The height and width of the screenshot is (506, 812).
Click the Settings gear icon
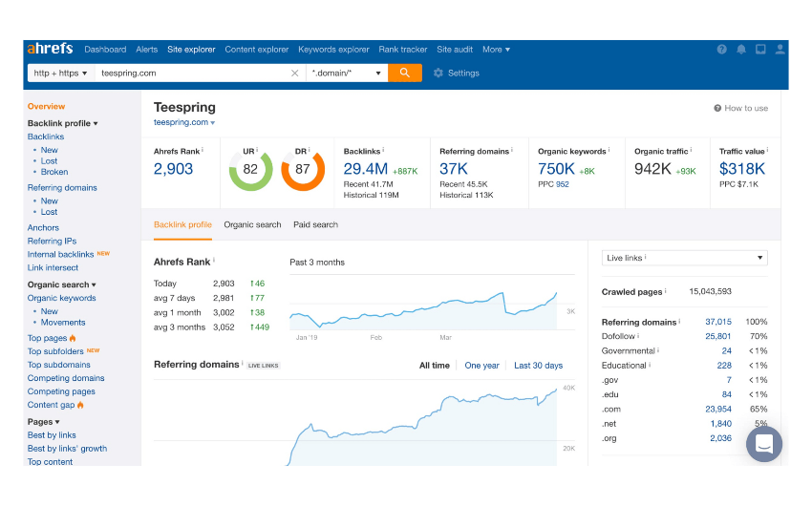[438, 73]
